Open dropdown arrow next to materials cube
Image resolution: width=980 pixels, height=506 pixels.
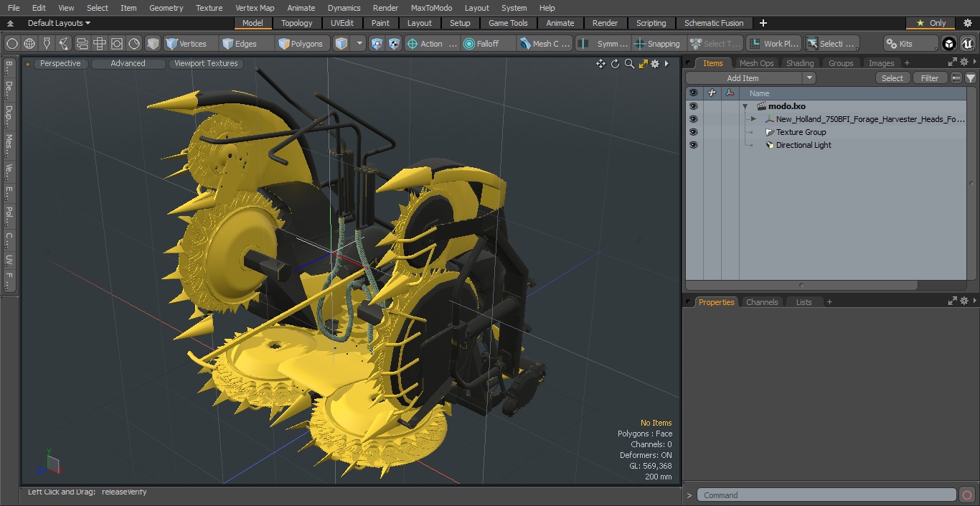(360, 44)
